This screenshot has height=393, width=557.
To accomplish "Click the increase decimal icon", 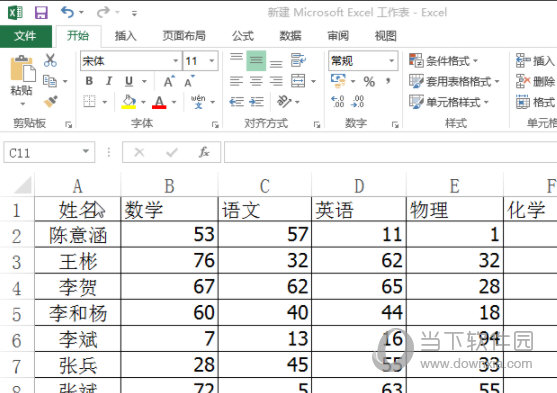I will pos(337,102).
